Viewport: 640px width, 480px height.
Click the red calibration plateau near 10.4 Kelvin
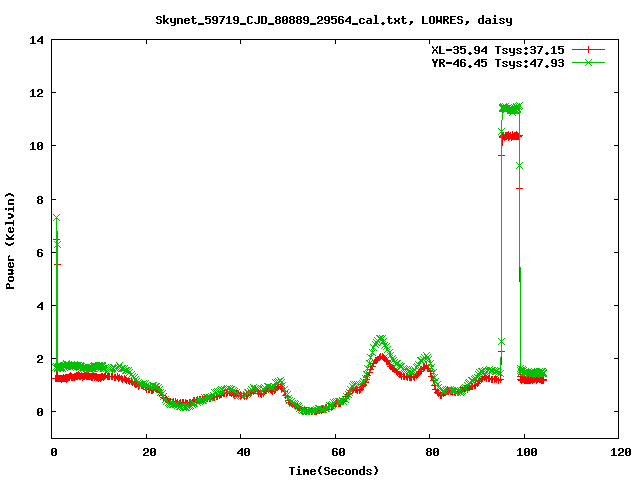[x=511, y=136]
